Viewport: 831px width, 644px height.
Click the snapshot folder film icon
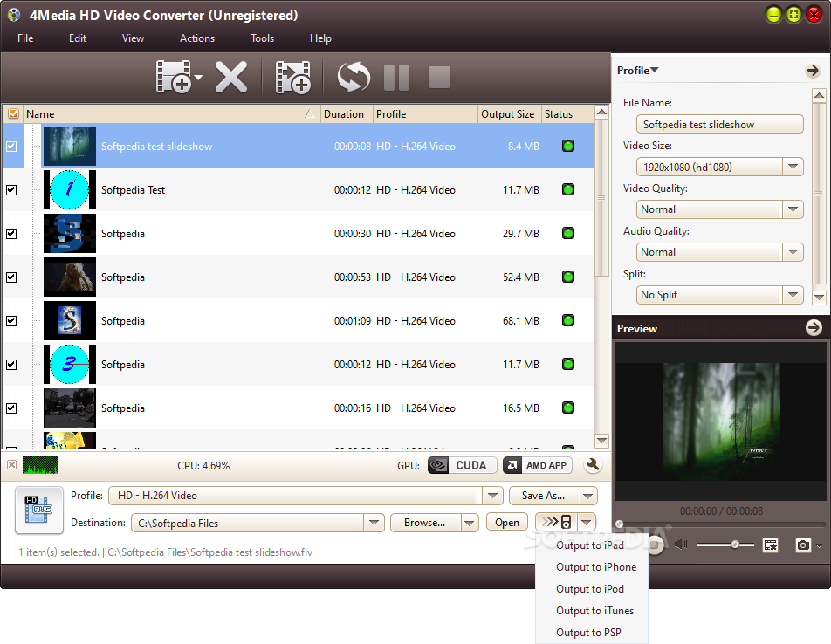point(771,545)
